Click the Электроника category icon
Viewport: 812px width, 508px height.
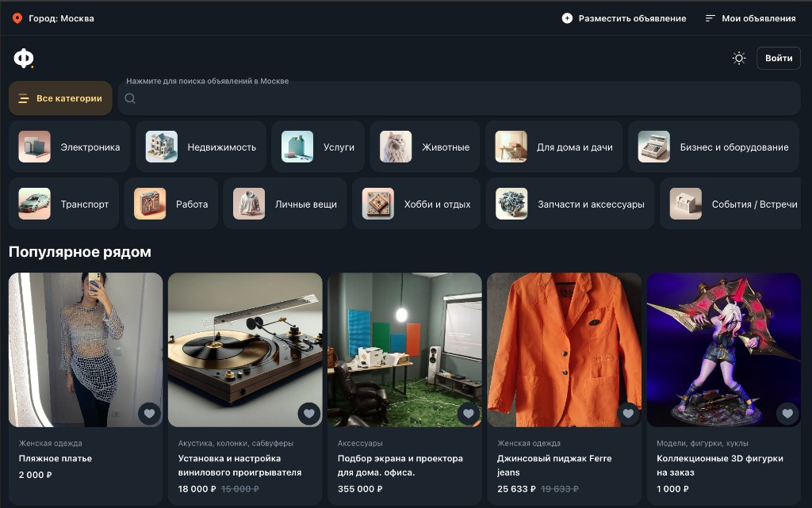(x=35, y=147)
